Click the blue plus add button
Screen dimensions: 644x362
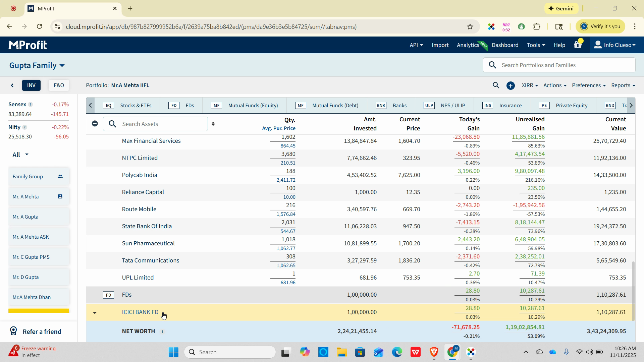511,86
